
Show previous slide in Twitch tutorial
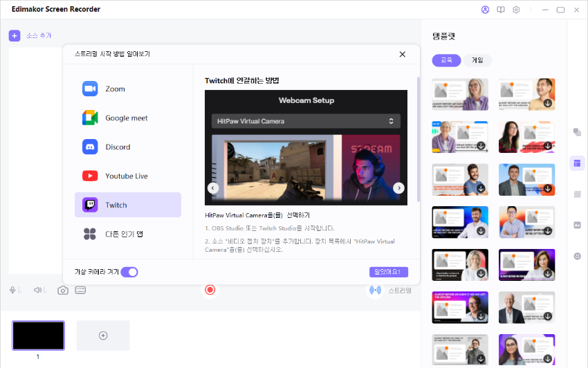pos(213,188)
